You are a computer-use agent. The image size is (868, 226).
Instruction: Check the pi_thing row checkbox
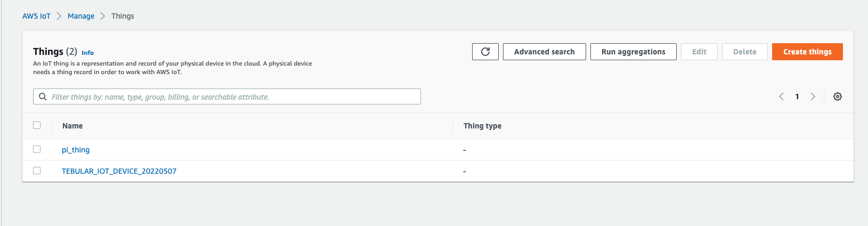tap(37, 149)
